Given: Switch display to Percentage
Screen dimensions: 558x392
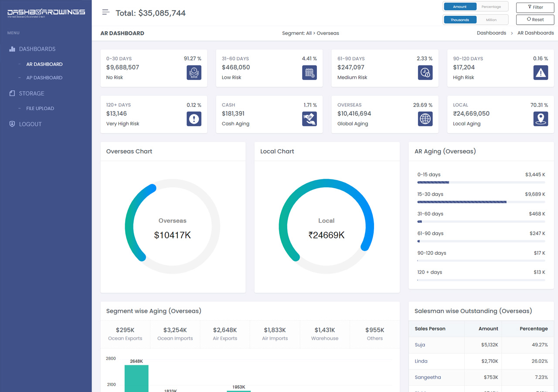Looking at the screenshot, I should pos(491,7).
